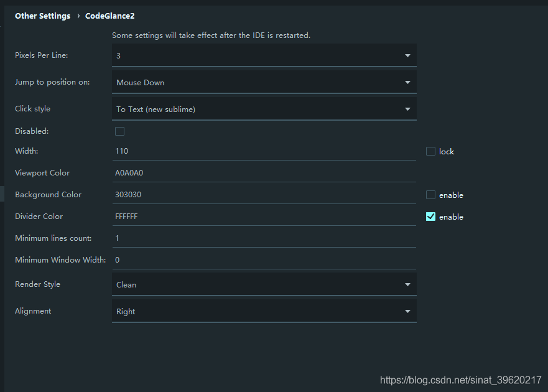
Task: Select the Mouse Down value text
Action: (140, 83)
